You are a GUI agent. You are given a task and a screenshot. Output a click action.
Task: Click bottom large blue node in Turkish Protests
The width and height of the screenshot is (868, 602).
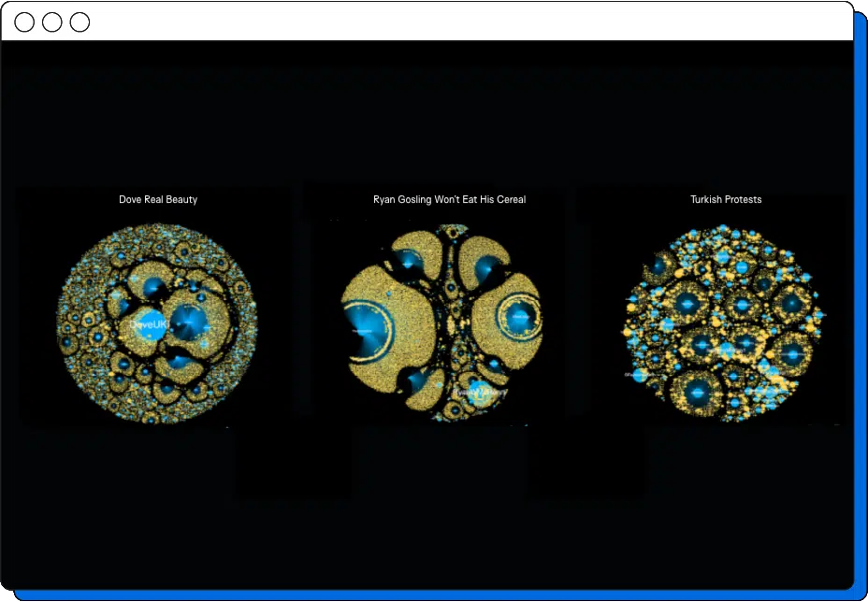point(697,392)
